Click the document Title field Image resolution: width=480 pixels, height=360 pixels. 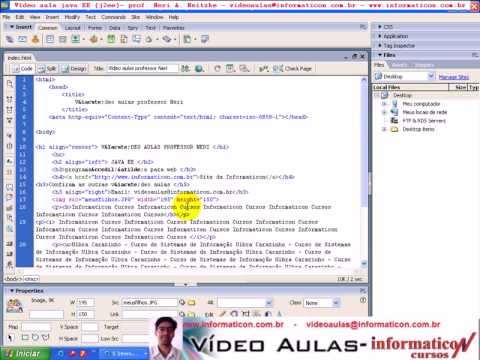142,68
